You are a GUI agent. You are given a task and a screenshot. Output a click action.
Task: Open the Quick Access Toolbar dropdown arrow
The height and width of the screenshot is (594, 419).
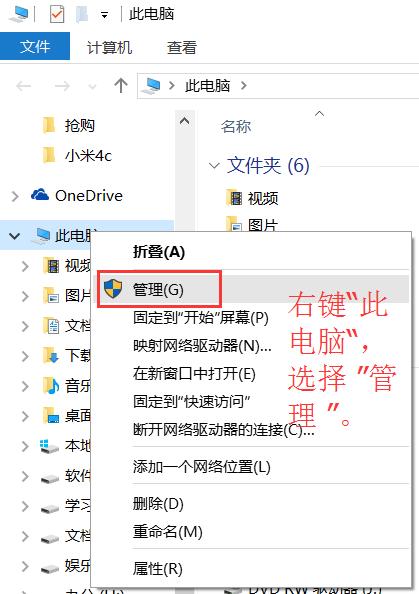(104, 16)
